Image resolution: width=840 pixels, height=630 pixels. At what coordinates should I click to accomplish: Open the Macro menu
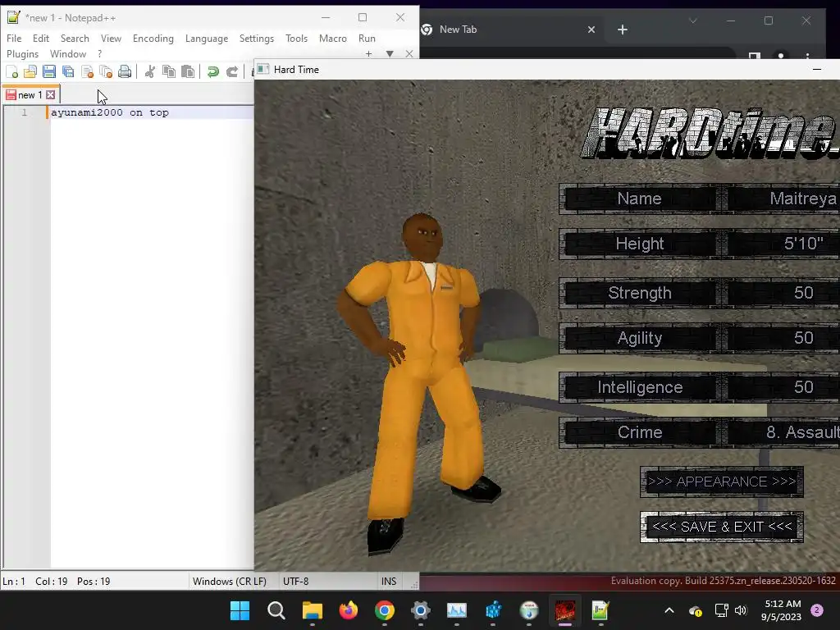point(333,39)
